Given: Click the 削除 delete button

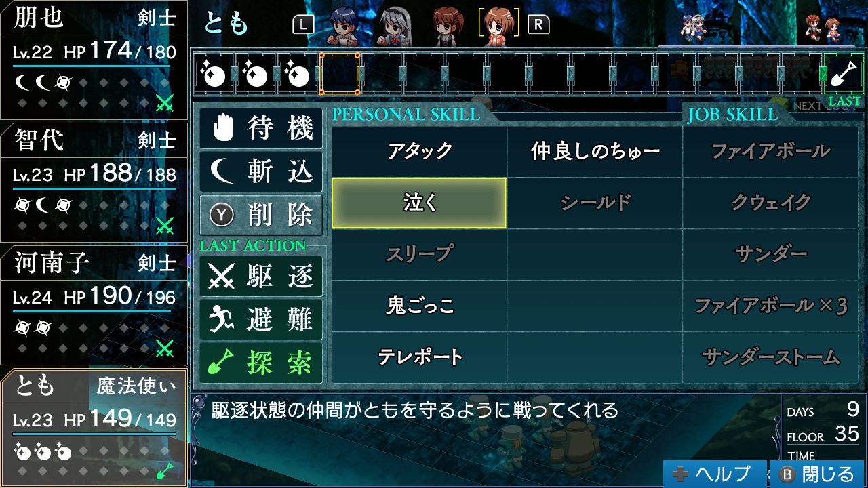Looking at the screenshot, I should [x=261, y=216].
